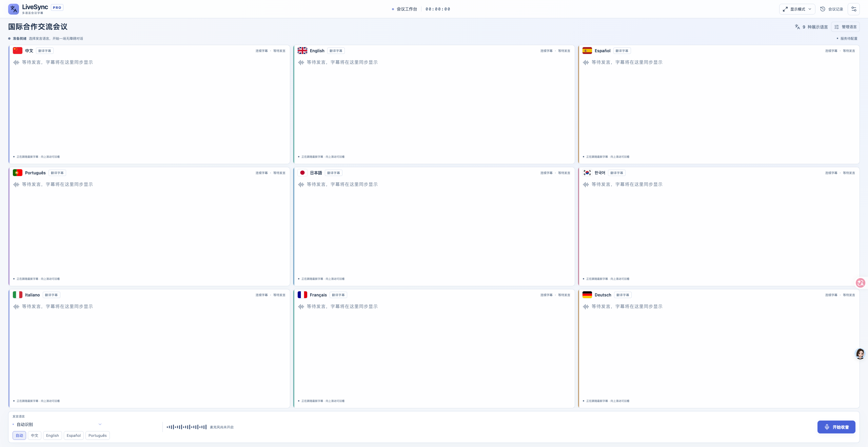Click 连续字幕 in the 한국어 panel
This screenshot has width=868, height=447.
tap(831, 173)
